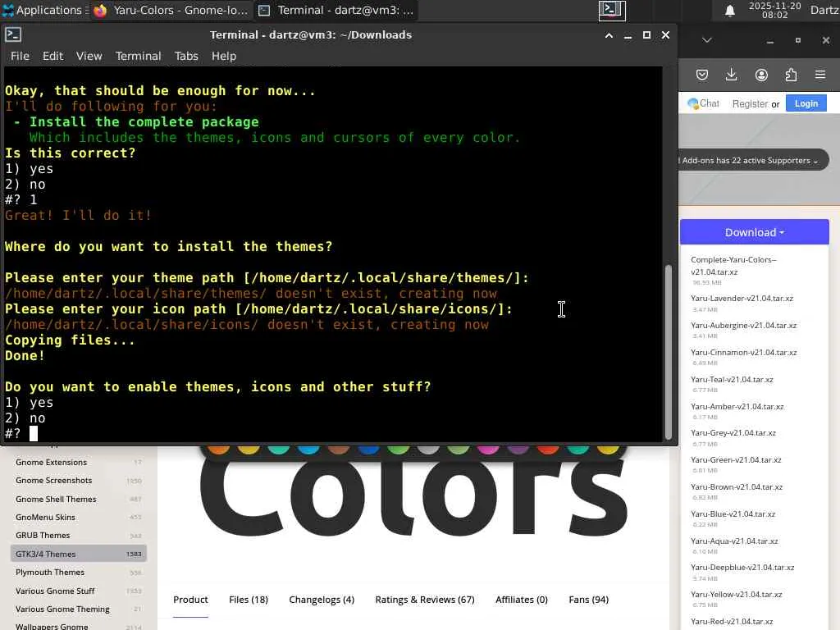840x630 pixels.
Task: Download Yaru-Brown-v21.04.tar.xz
Action: (x=736, y=487)
